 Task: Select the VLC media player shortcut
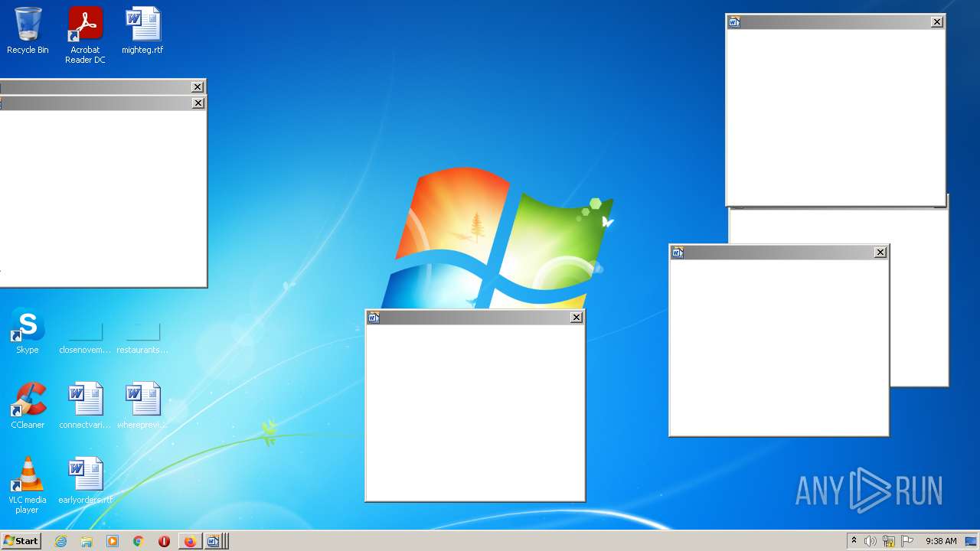coord(28,485)
